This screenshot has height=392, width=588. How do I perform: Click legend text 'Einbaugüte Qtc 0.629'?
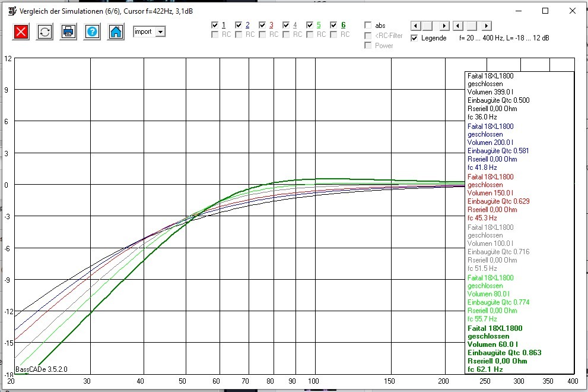[498, 201]
